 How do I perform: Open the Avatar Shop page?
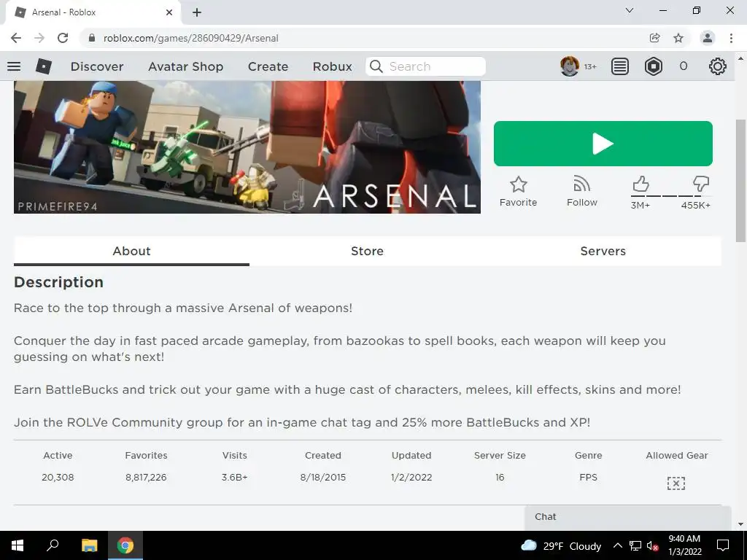pyautogui.click(x=185, y=66)
